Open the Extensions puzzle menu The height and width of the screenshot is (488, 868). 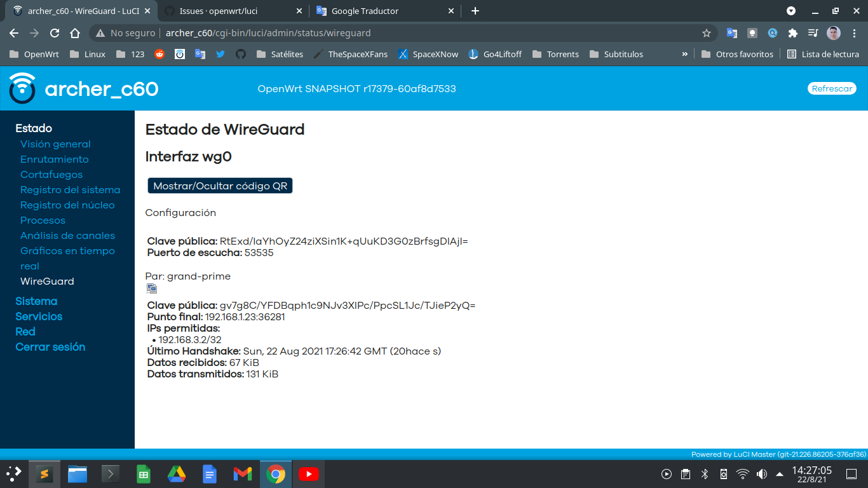[x=792, y=33]
